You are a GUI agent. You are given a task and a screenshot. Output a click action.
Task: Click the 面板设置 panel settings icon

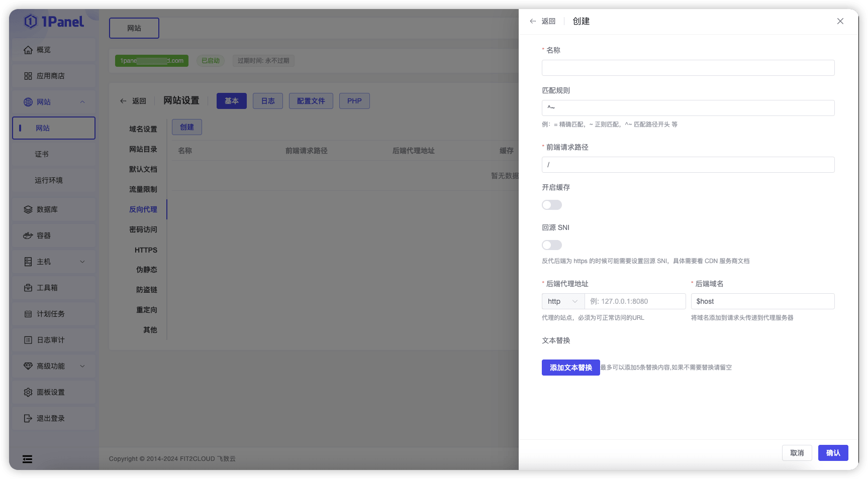29,392
